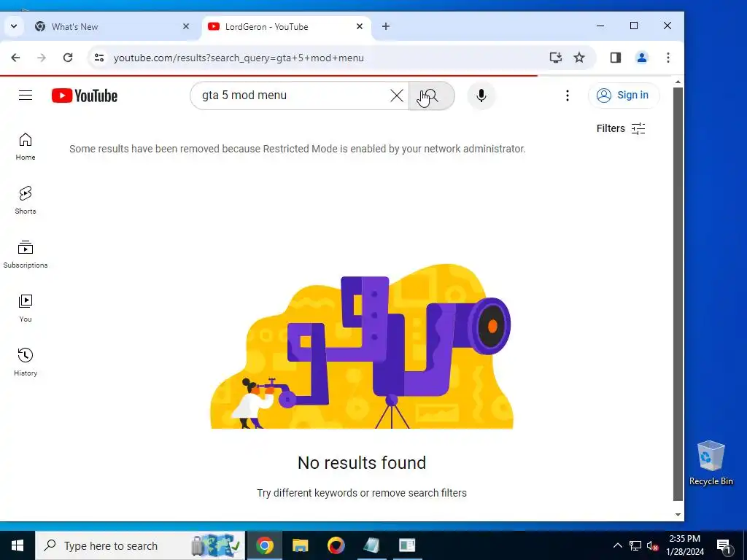This screenshot has height=560, width=747.
Task: Show hidden system tray icons
Action: coord(617,545)
